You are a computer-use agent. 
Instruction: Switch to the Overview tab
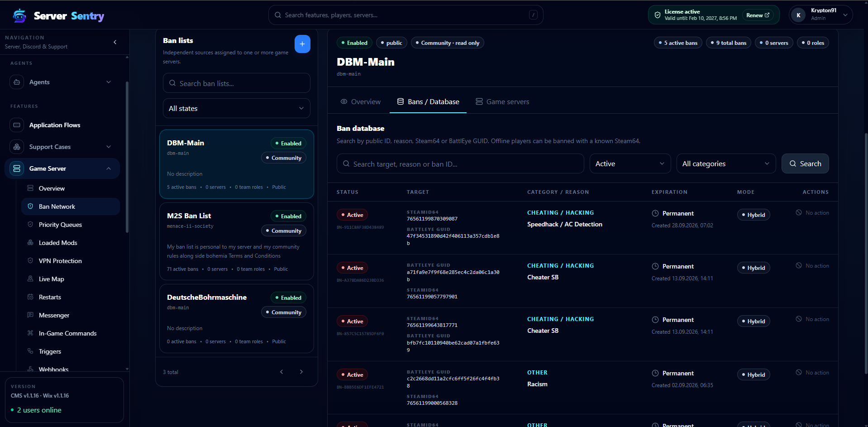click(x=361, y=102)
